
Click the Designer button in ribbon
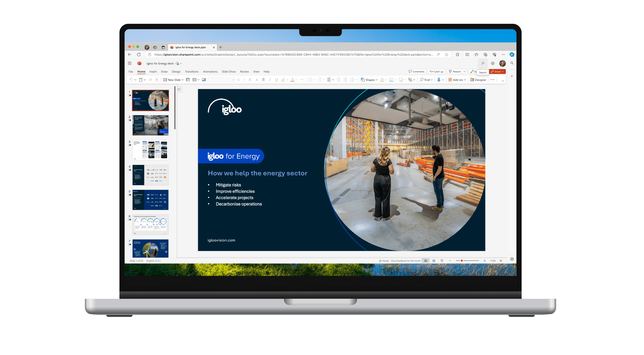pos(478,80)
